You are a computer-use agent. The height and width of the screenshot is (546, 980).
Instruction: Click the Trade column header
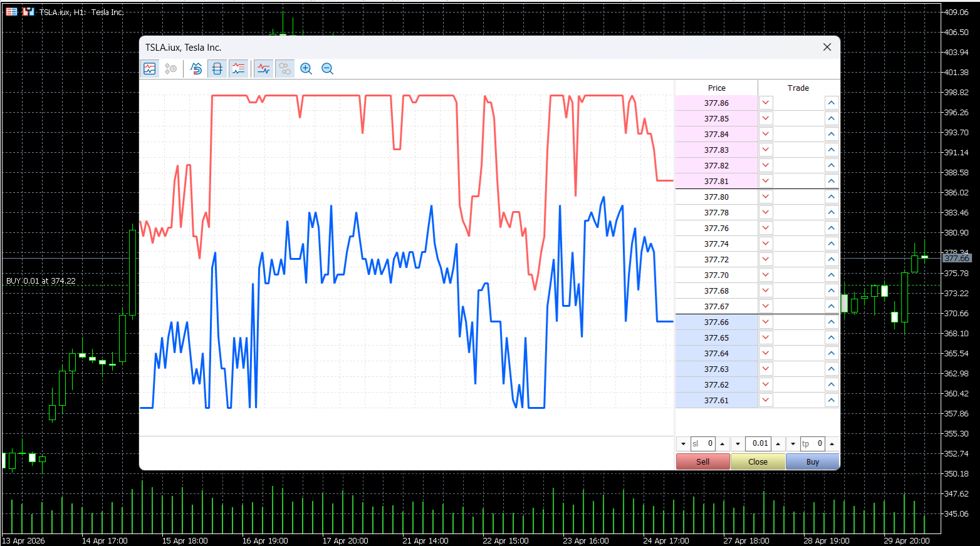798,88
